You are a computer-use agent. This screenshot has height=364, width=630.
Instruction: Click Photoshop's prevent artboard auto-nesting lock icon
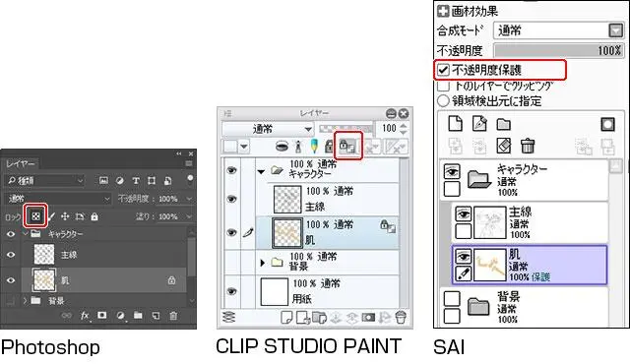point(80,216)
